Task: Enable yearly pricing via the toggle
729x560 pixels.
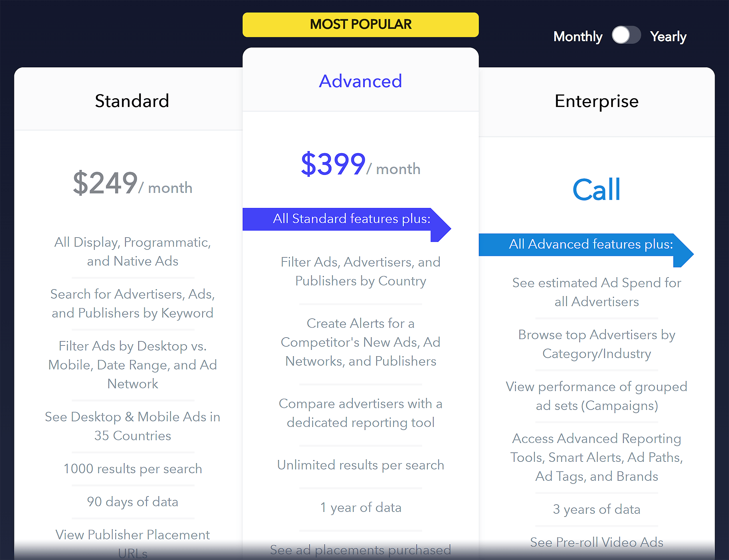Action: [x=626, y=35]
